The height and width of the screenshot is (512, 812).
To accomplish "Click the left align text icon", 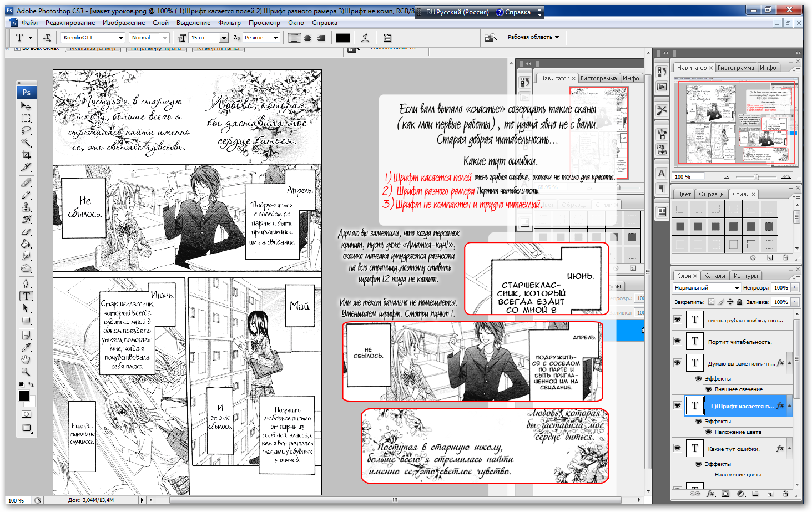I will (294, 38).
